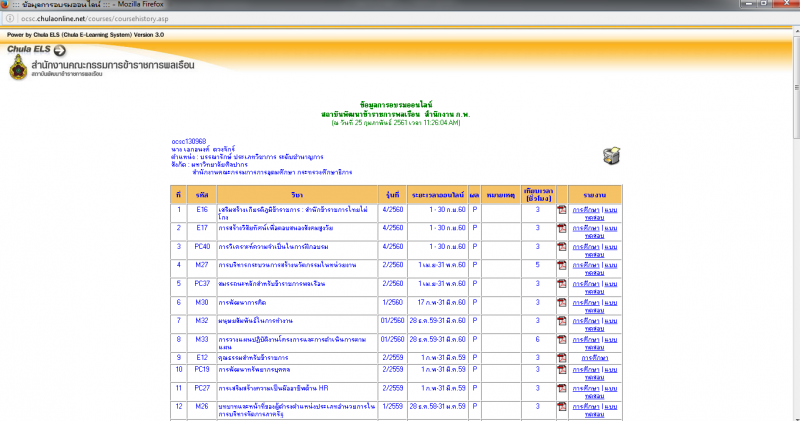Click the Power by Chula ELS version text
The image size is (800, 421).
(x=85, y=35)
